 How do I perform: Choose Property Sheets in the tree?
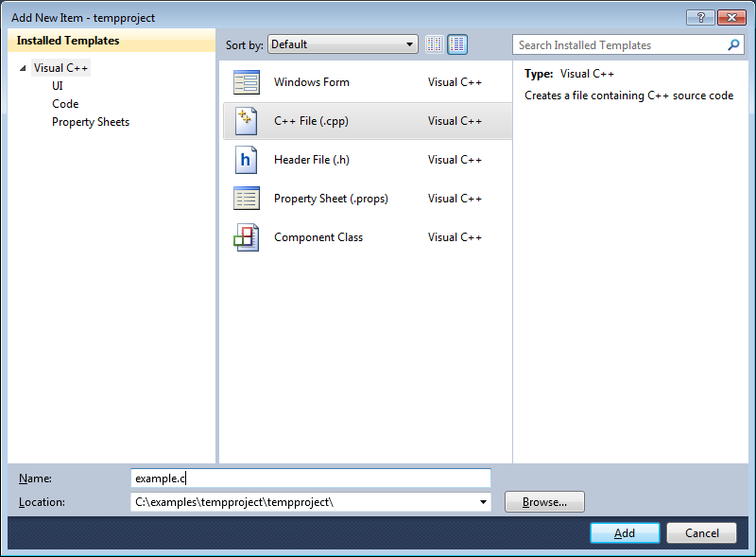(x=91, y=122)
